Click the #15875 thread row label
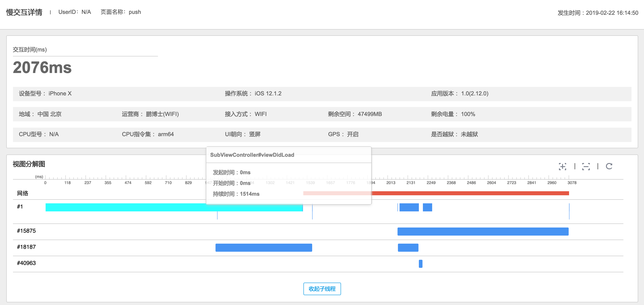Image resolution: width=644 pixels, height=305 pixels. (x=26, y=231)
